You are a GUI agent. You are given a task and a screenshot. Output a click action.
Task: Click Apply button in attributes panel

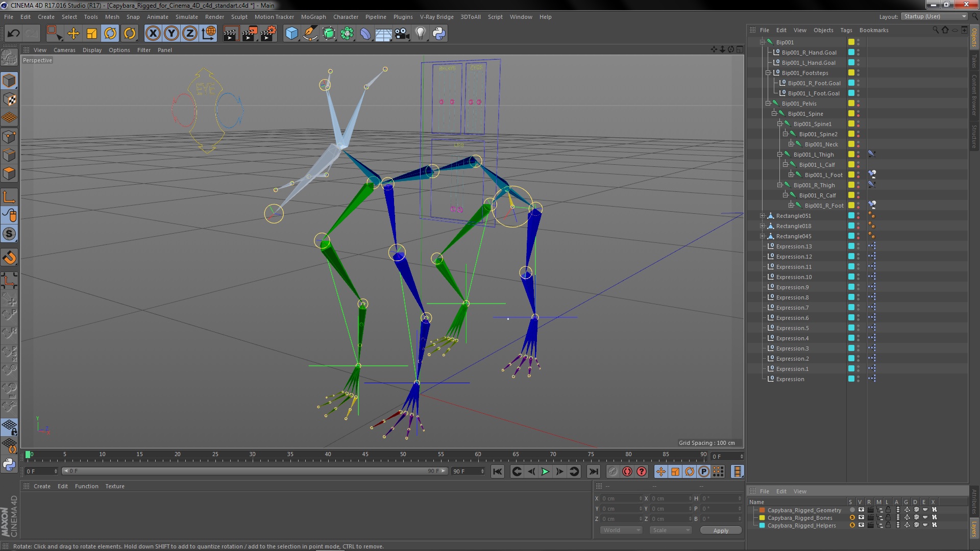(722, 530)
